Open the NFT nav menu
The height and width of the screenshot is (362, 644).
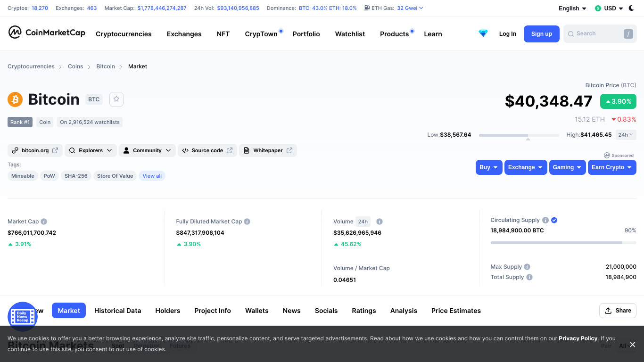[x=223, y=34]
